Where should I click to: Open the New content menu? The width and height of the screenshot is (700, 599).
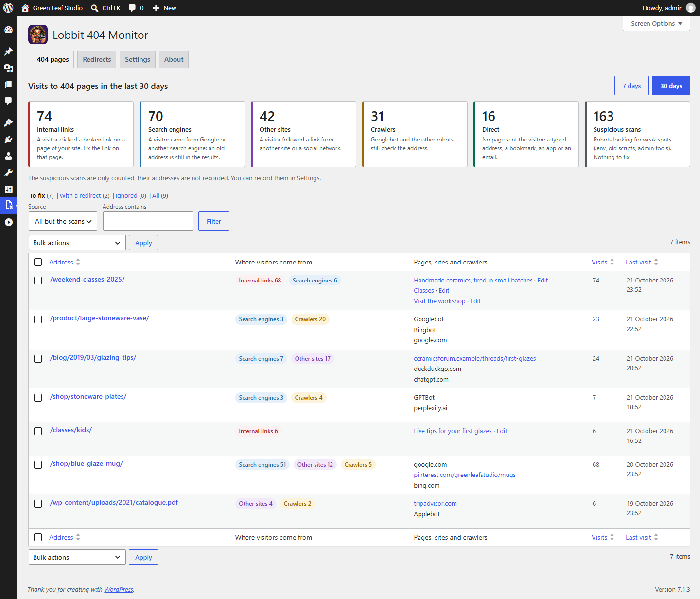164,8
